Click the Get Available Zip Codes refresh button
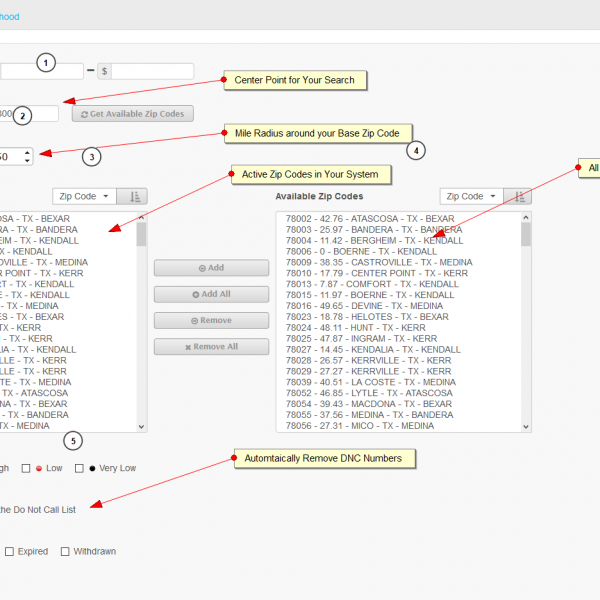This screenshot has height=600, width=600. coord(131,114)
